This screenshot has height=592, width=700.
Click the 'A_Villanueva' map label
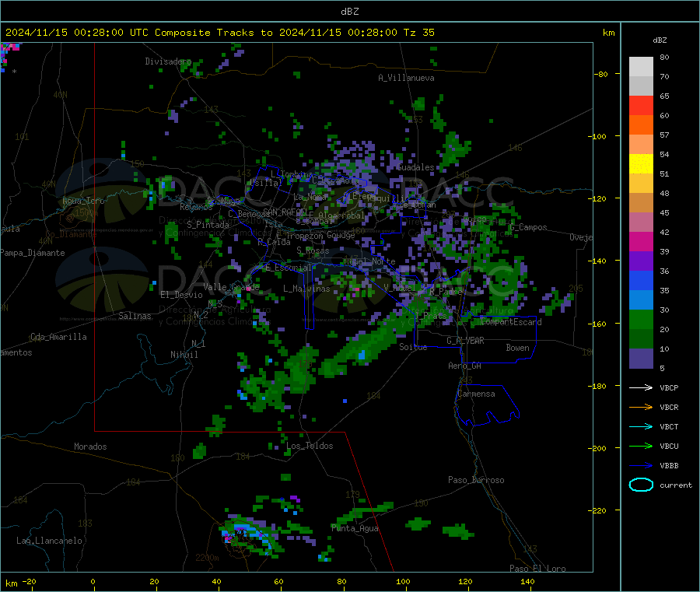[406, 78]
